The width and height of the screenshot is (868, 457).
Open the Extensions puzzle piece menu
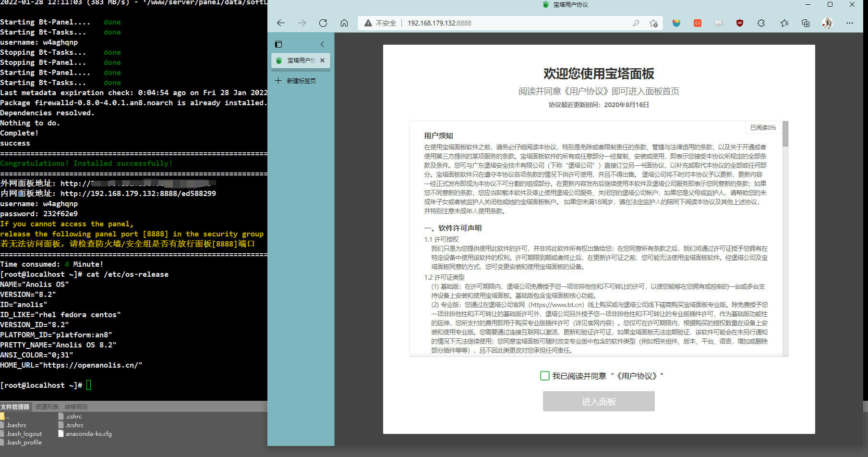[x=761, y=23]
